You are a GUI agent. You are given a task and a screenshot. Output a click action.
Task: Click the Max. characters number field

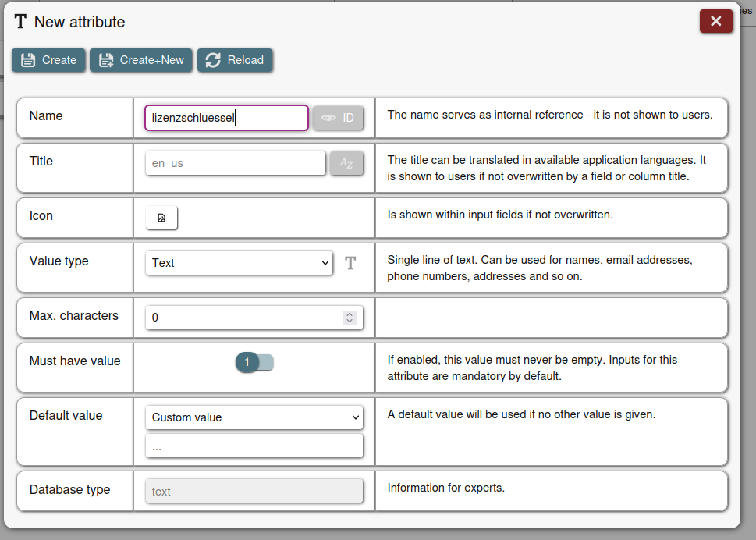pyautogui.click(x=243, y=318)
